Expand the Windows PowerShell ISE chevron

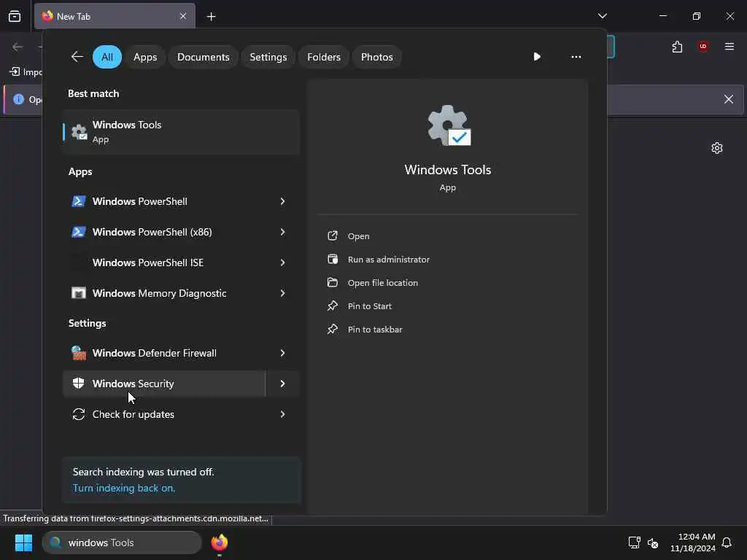282,262
